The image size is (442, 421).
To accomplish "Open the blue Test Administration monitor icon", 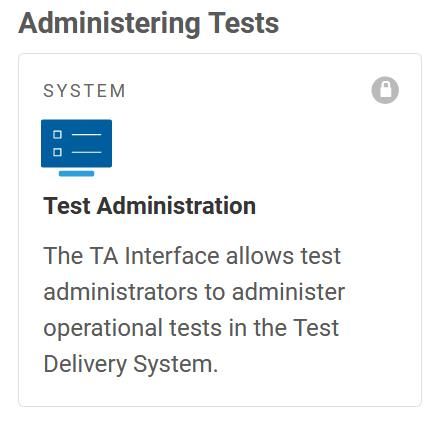I will click(x=76, y=148).
